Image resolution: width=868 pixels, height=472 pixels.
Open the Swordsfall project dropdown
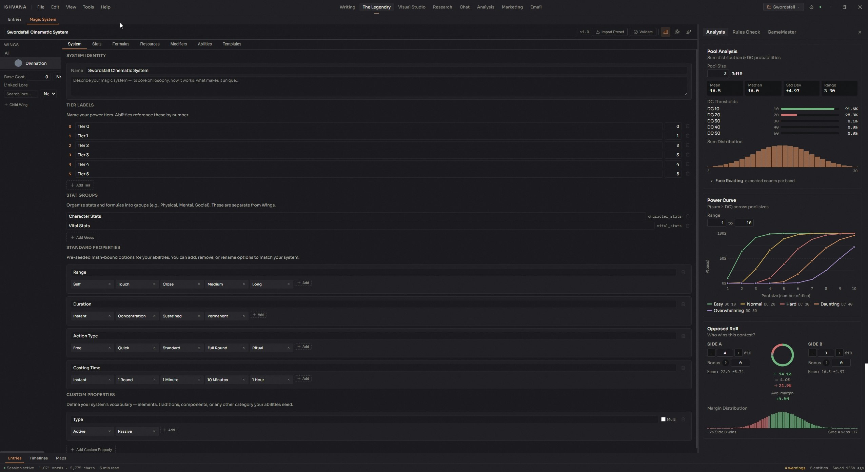click(x=783, y=7)
